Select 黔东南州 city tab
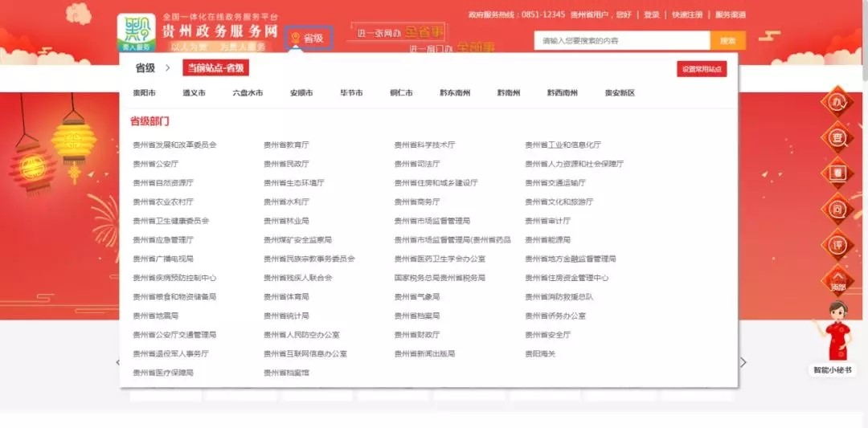 [455, 93]
